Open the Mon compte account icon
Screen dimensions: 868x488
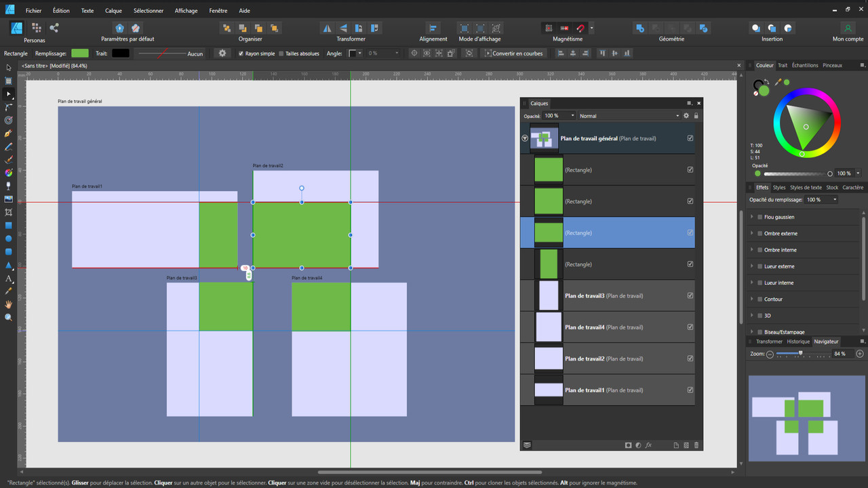click(x=848, y=28)
